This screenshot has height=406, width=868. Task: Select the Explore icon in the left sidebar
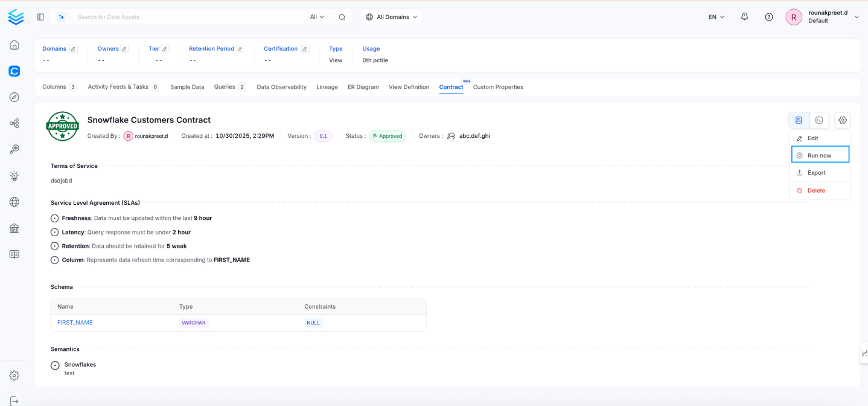click(x=14, y=97)
